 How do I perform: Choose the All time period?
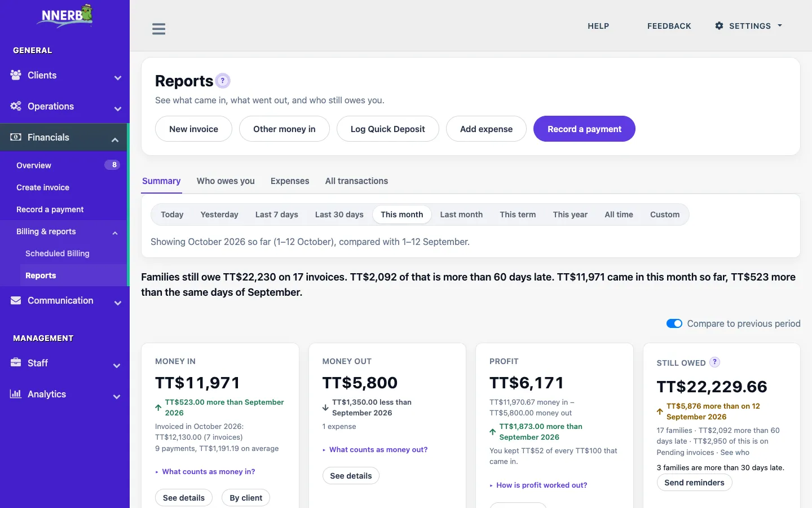coord(619,214)
